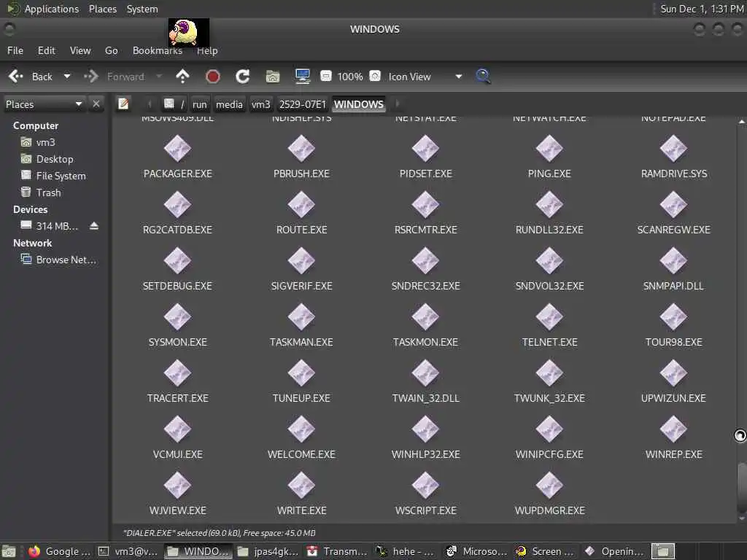Switch to the Transmission taskbar item

click(337, 551)
